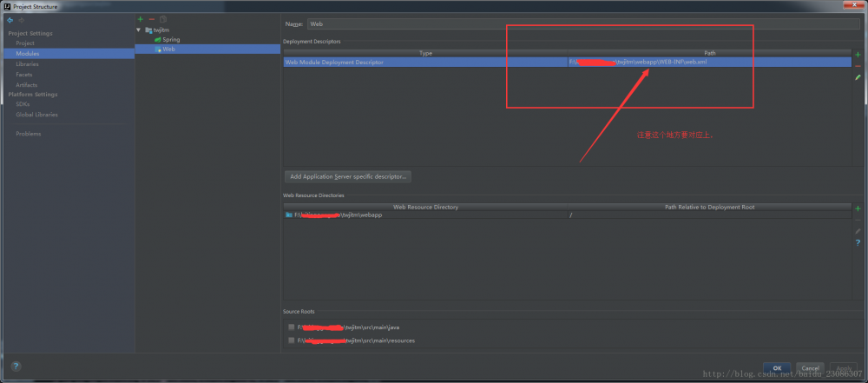Viewport: 868px width, 383px height.
Task: Focus the Name field containing Web
Action: pyautogui.click(x=583, y=24)
